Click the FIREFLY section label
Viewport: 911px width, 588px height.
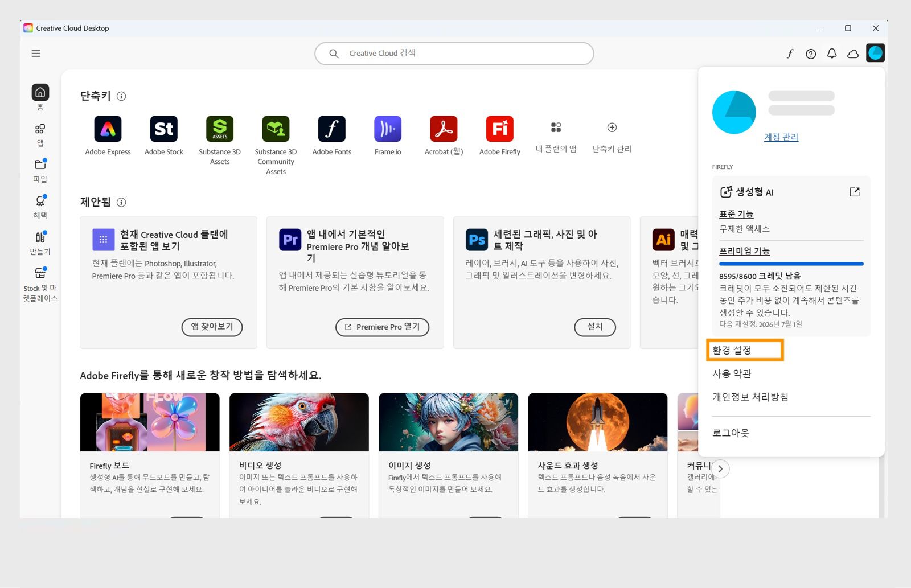(723, 167)
